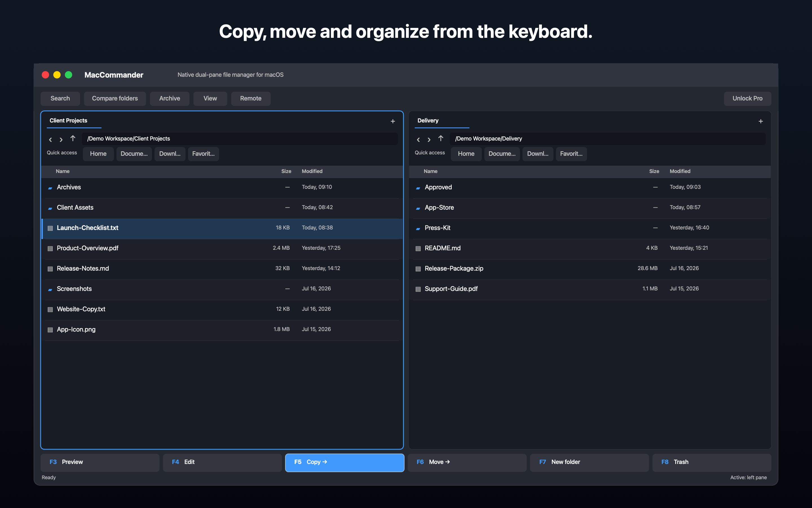Select the Website-Copy.txt file name
Image resolution: width=812 pixels, height=508 pixels.
[81, 309]
